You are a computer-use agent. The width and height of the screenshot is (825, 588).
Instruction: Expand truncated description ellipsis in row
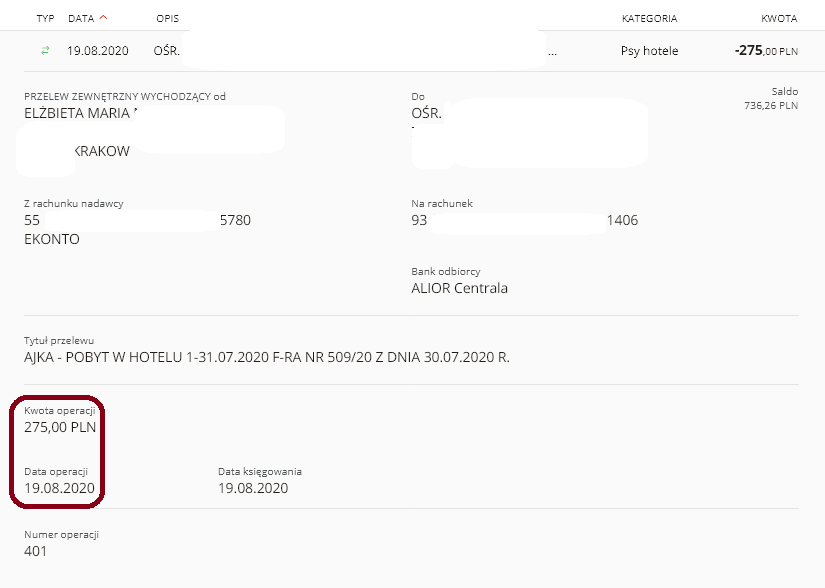point(552,54)
